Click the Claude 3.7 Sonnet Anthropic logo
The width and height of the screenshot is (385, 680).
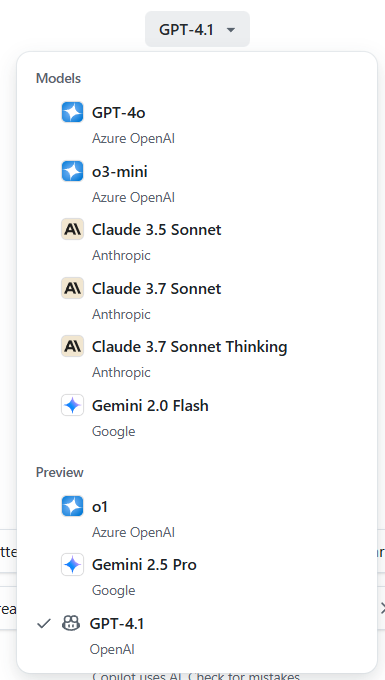tap(72, 288)
